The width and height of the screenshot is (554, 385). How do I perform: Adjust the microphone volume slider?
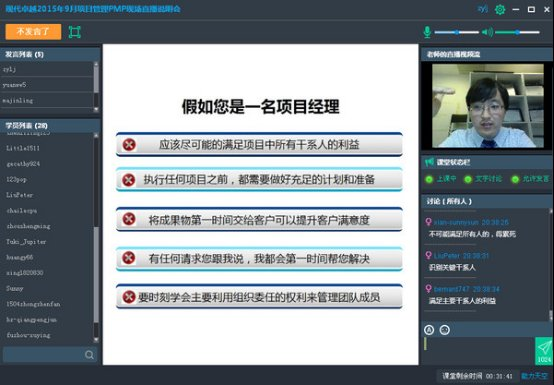coord(456,32)
